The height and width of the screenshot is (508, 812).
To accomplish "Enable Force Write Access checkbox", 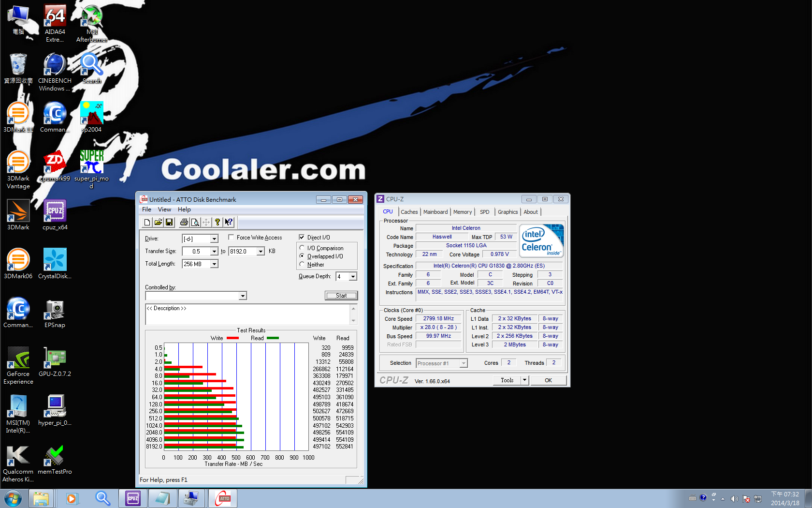I will click(231, 237).
